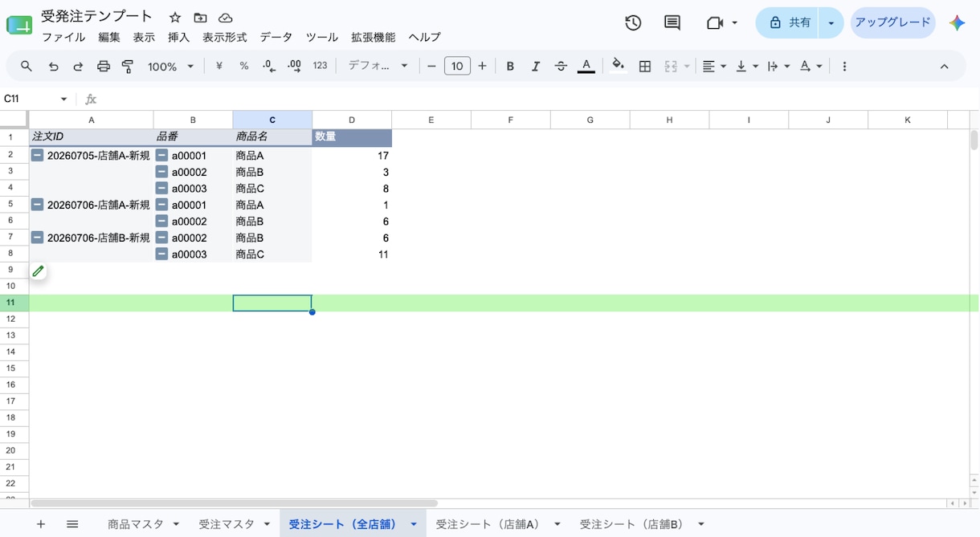Viewport: 980px width, 537px height.
Task: Collapse the 20260706-店舗B-新規 pivot group
Action: [x=37, y=238]
